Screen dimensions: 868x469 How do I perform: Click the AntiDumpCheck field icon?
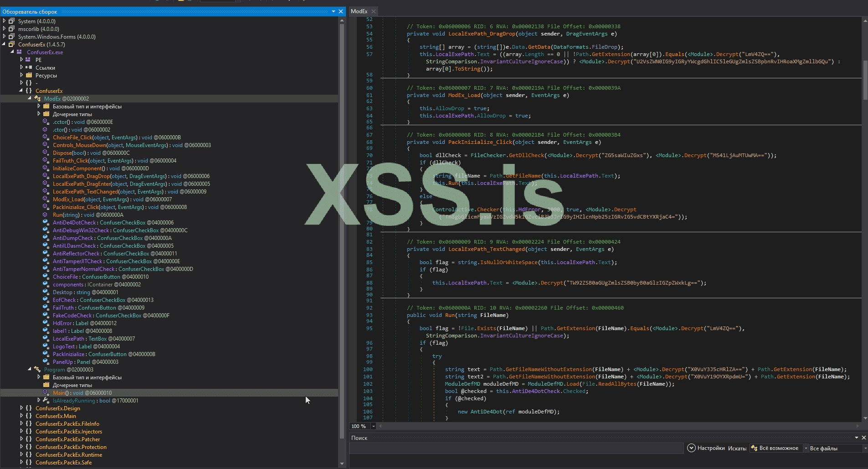click(x=46, y=238)
